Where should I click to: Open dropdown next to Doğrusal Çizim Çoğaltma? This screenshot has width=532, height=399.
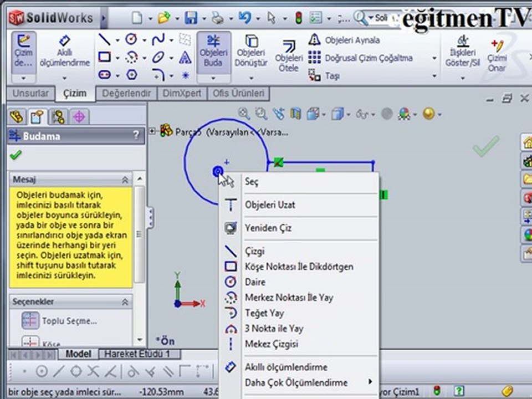tap(434, 58)
